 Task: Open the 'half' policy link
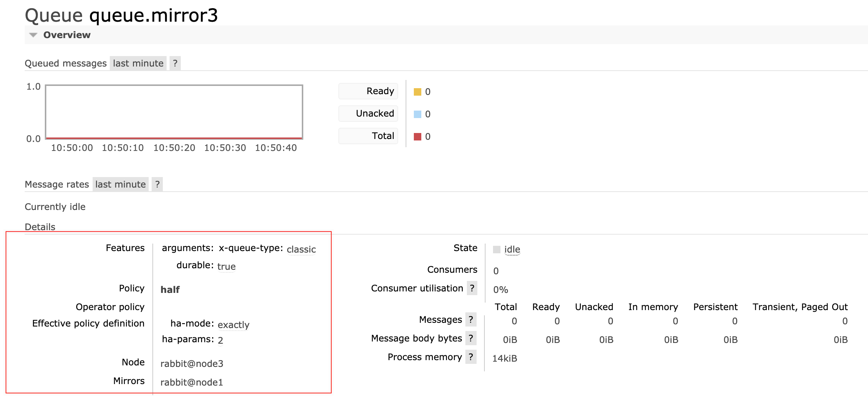pos(170,290)
